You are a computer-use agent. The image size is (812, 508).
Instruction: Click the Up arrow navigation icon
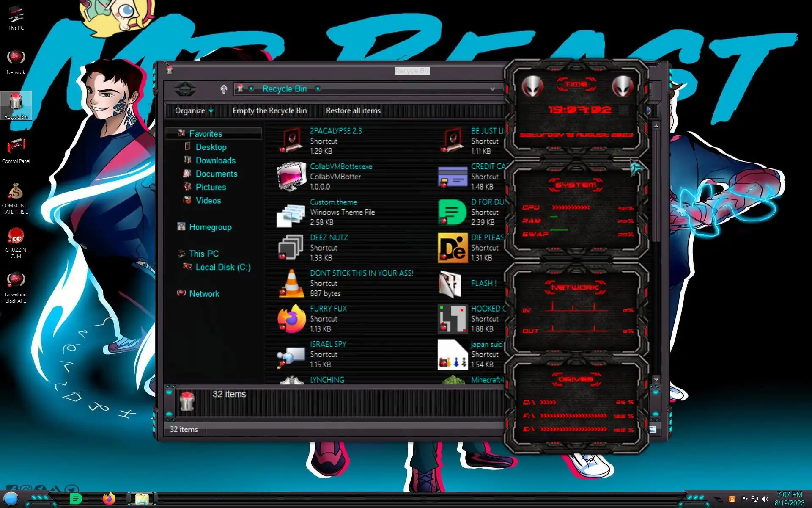224,89
